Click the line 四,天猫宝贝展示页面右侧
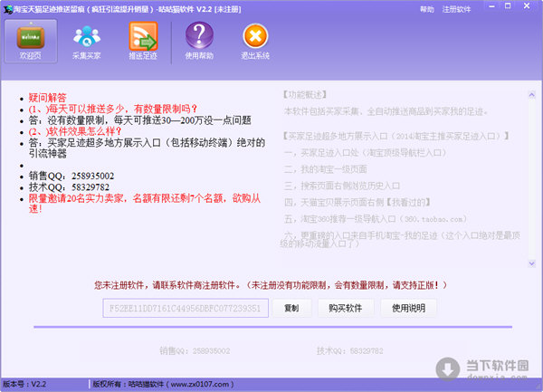 (x=357, y=203)
